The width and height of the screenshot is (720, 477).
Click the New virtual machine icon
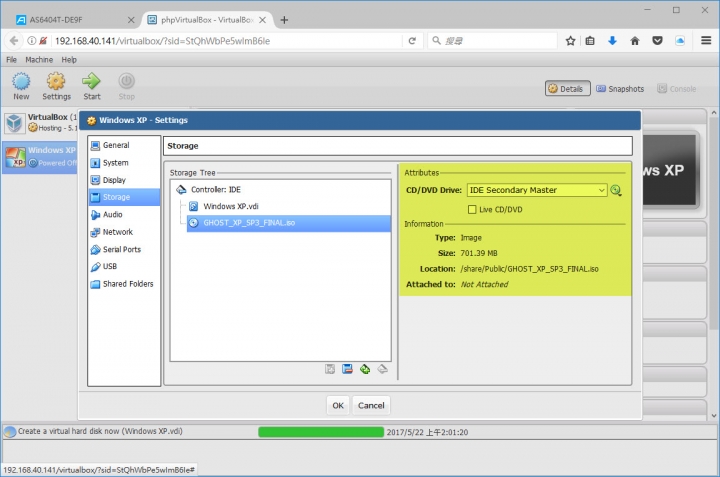click(x=21, y=86)
